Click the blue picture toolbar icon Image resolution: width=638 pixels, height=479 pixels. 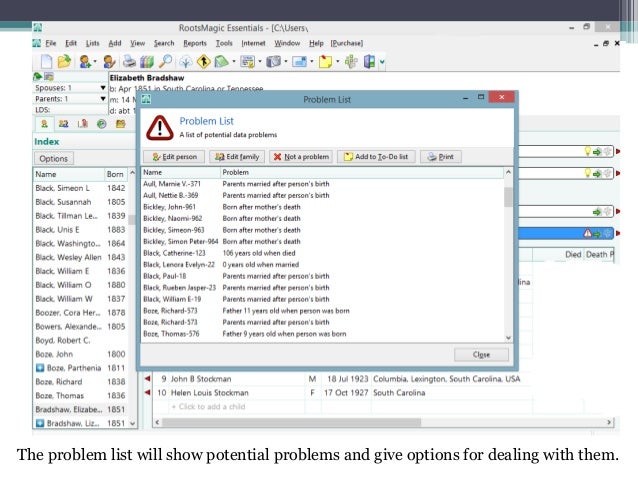point(299,61)
